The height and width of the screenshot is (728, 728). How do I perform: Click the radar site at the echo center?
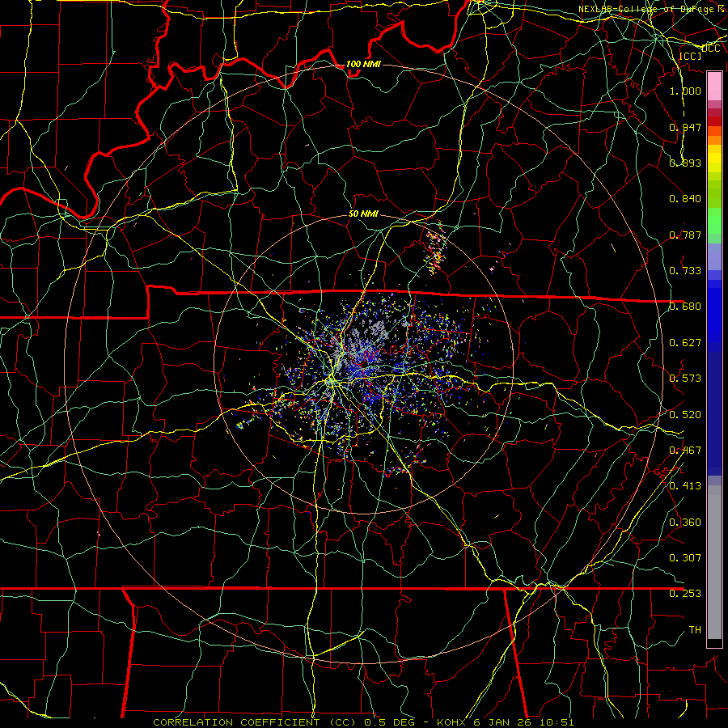(x=363, y=365)
